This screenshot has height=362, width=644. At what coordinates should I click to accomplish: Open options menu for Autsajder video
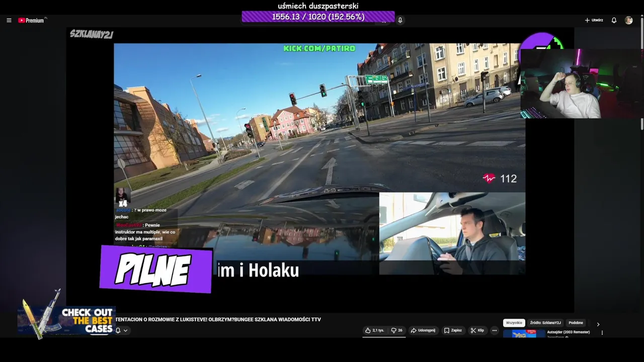602,332
